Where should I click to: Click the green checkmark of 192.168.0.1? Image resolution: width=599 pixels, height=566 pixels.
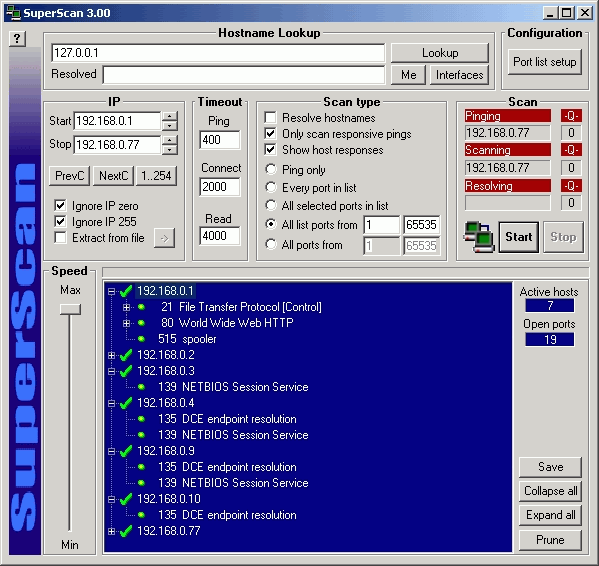(126, 291)
